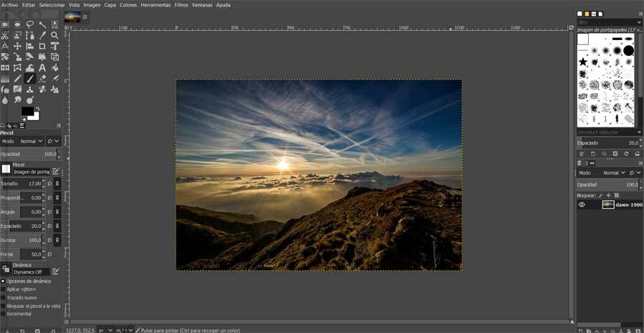Choose the Move tool

17,47
